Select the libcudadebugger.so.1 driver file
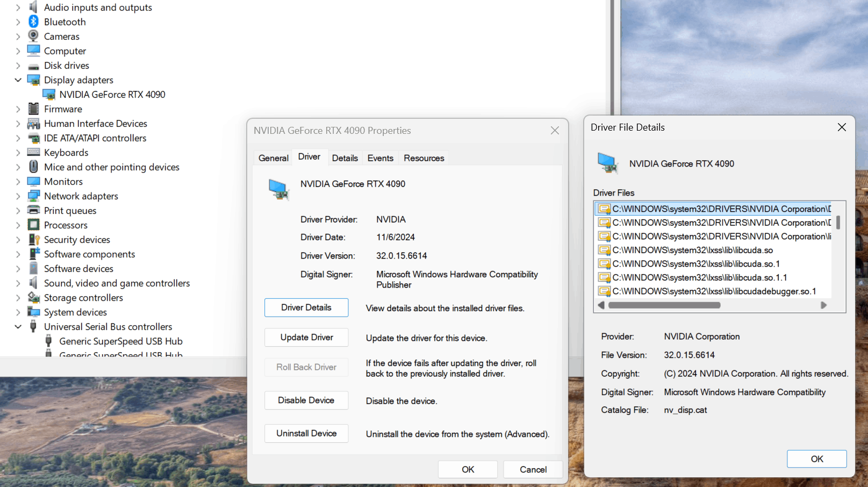Screen dimensions: 868x487 click(714, 291)
